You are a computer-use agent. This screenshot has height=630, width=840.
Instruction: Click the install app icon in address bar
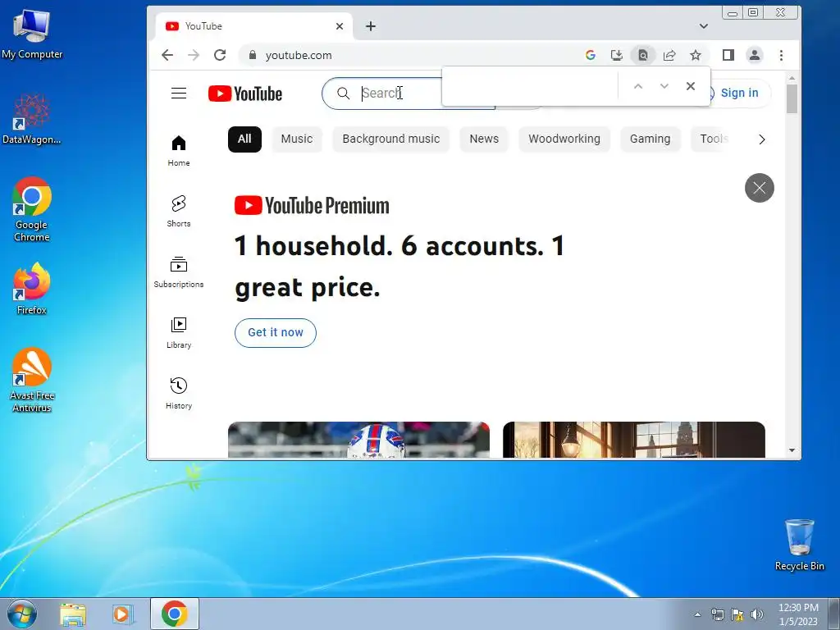(x=617, y=55)
